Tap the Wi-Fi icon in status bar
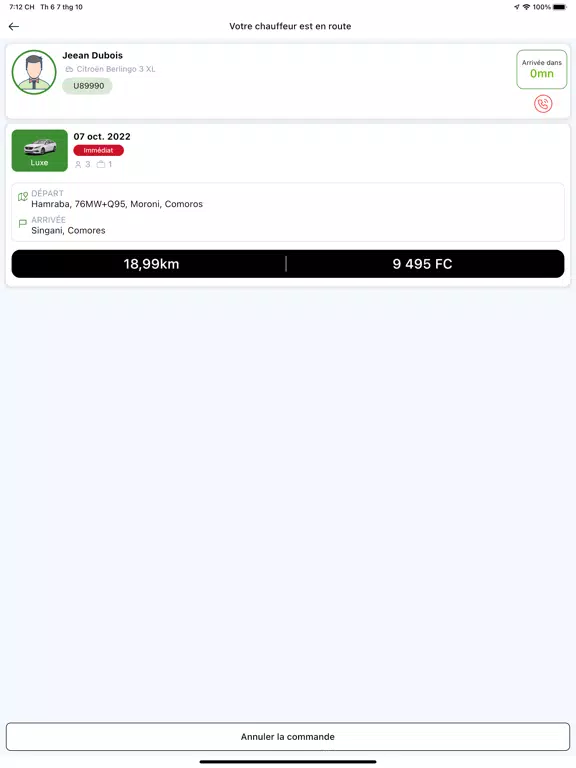This screenshot has height=768, width=576. click(x=527, y=7)
